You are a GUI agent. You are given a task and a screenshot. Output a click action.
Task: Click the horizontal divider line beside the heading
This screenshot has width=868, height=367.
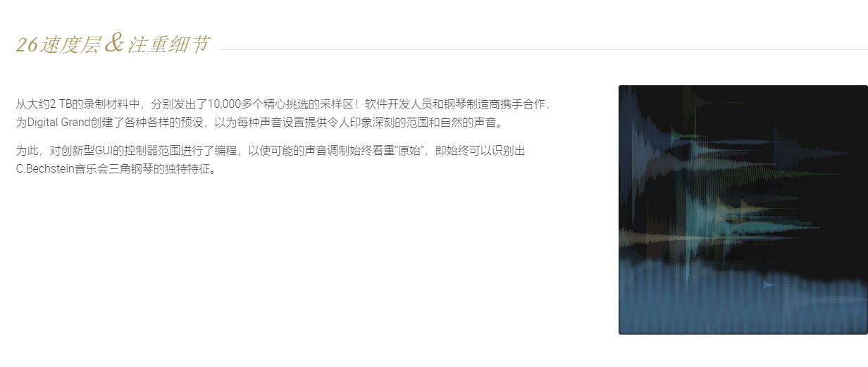[543, 50]
